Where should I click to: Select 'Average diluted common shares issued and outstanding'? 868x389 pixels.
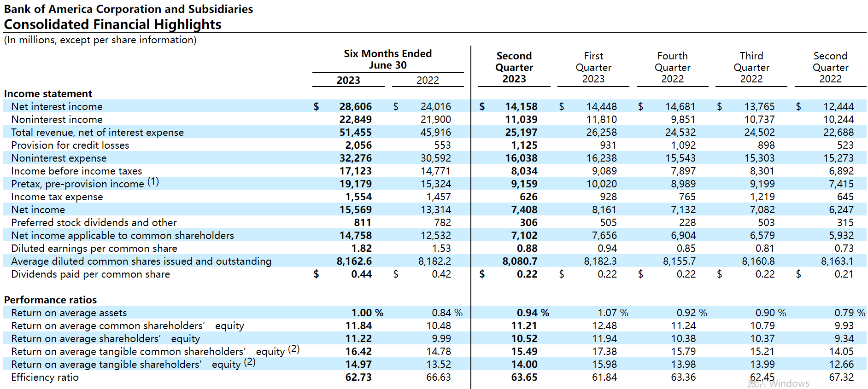pyautogui.click(x=141, y=261)
